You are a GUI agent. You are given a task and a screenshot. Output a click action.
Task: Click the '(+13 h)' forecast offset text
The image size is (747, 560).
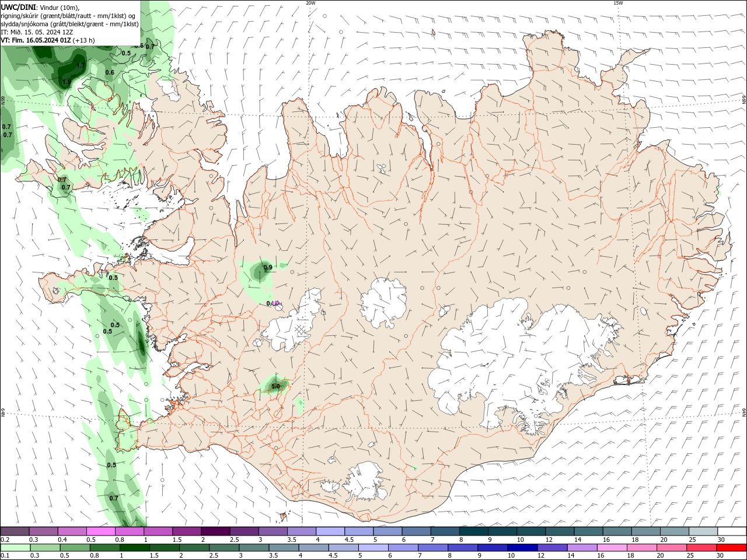coord(84,40)
